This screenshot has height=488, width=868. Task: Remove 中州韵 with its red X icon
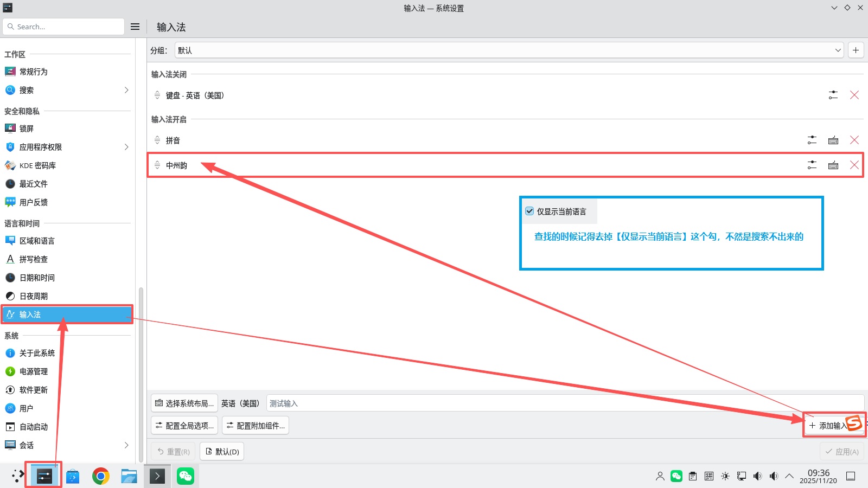pos(854,165)
